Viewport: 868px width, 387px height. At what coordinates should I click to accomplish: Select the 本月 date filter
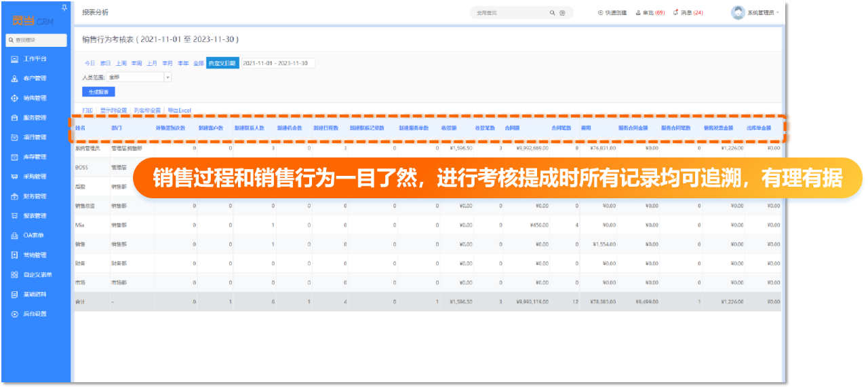(167, 63)
